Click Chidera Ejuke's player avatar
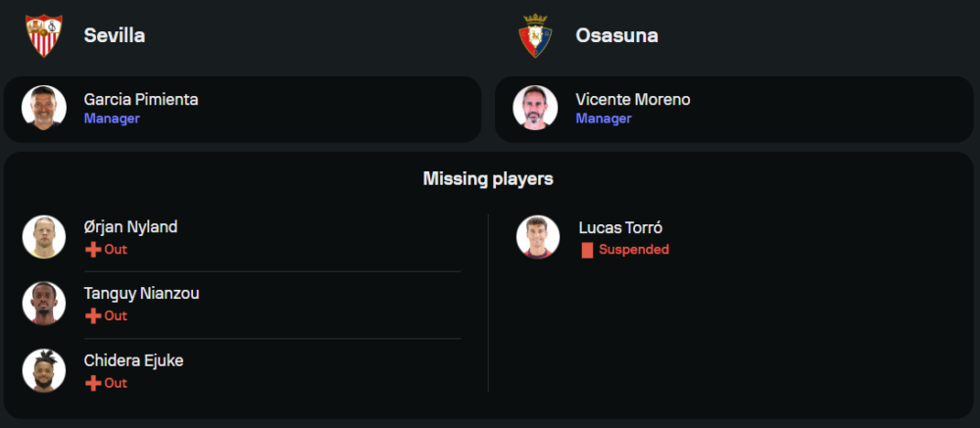This screenshot has height=428, width=980. 44,370
